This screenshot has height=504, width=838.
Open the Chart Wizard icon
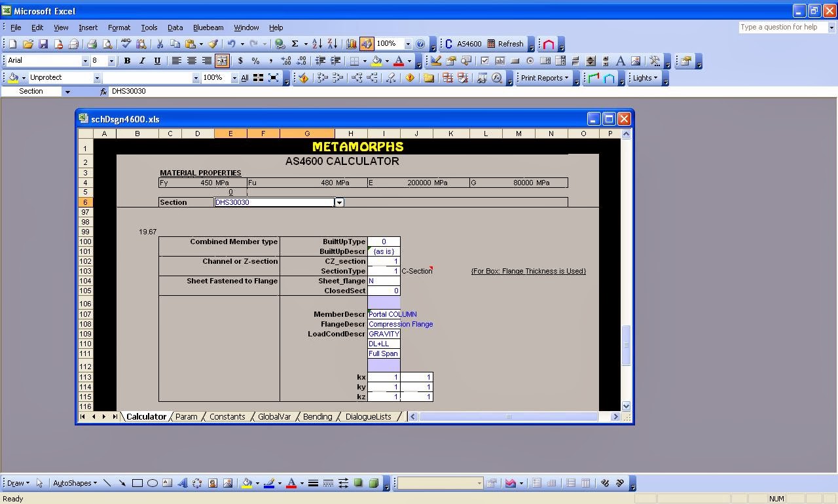tap(351, 44)
